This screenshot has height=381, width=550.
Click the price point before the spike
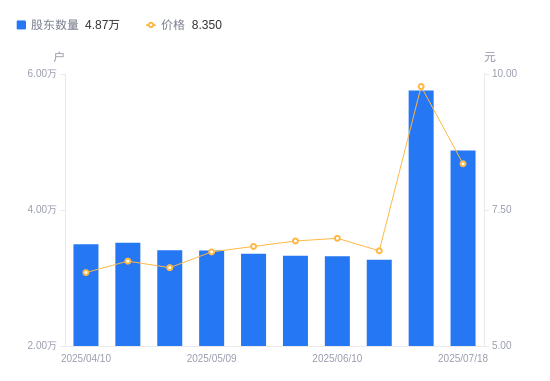tap(379, 251)
